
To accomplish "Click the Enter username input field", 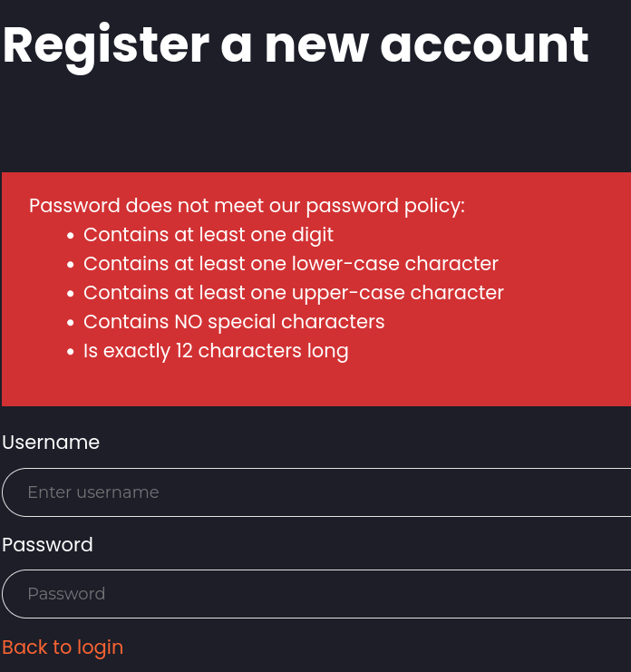I will [317, 492].
